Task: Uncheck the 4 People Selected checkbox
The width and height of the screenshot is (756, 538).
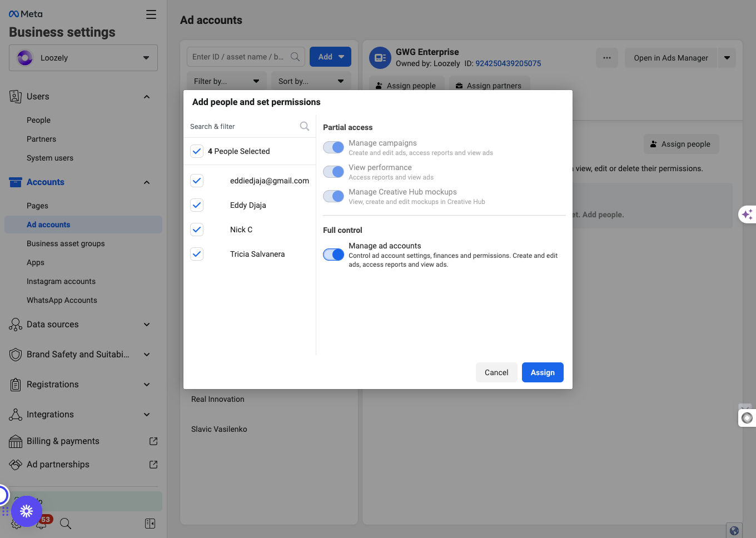Action: (x=197, y=151)
